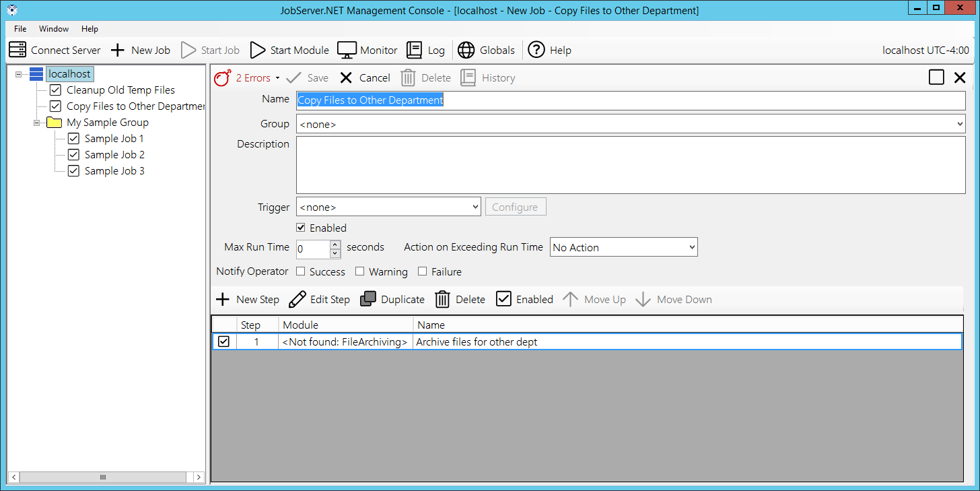Click the Edit Step pencil icon
Screen dimensions: 980x491
click(297, 300)
